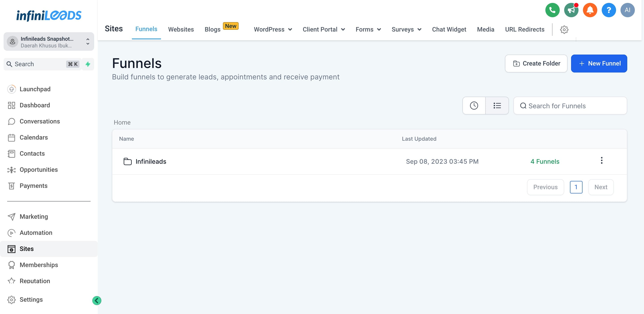Image resolution: width=644 pixels, height=314 pixels.
Task: Open the orange notifications bell
Action: (590, 10)
